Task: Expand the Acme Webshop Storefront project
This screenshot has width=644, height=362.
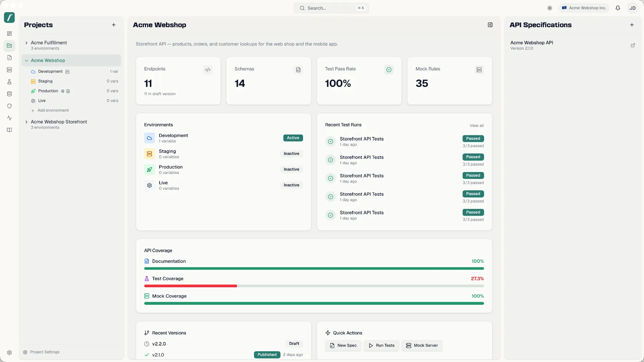Action: [26, 122]
